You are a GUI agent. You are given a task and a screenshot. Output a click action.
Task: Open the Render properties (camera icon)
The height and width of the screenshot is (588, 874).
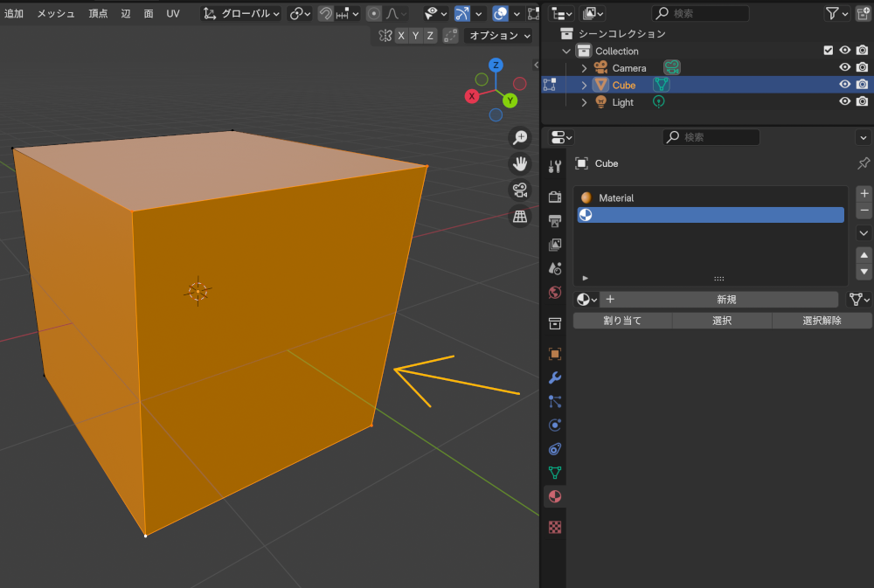(554, 196)
